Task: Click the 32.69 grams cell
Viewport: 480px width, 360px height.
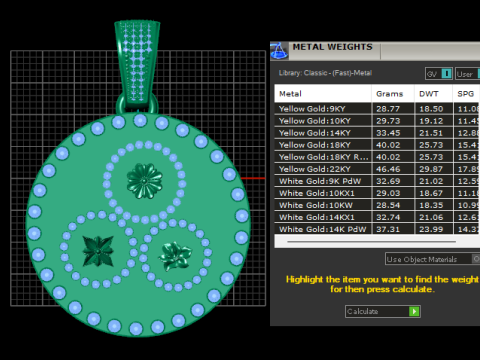Action: pos(388,181)
